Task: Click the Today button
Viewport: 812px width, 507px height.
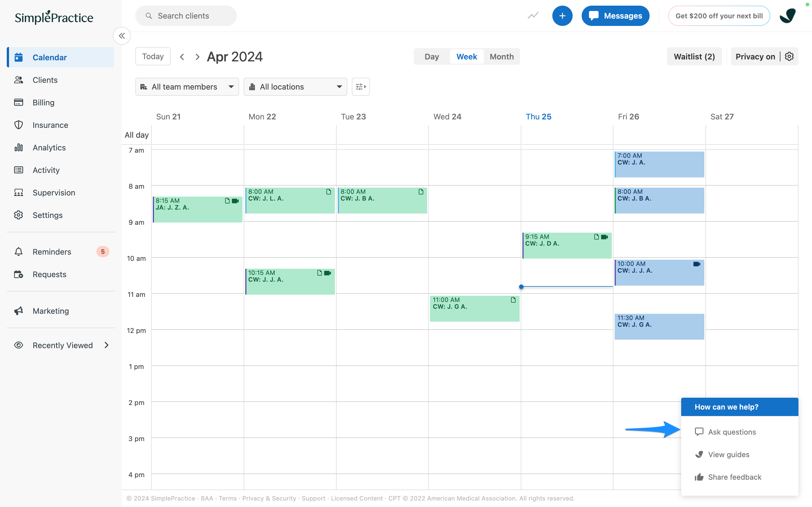Action: point(153,56)
